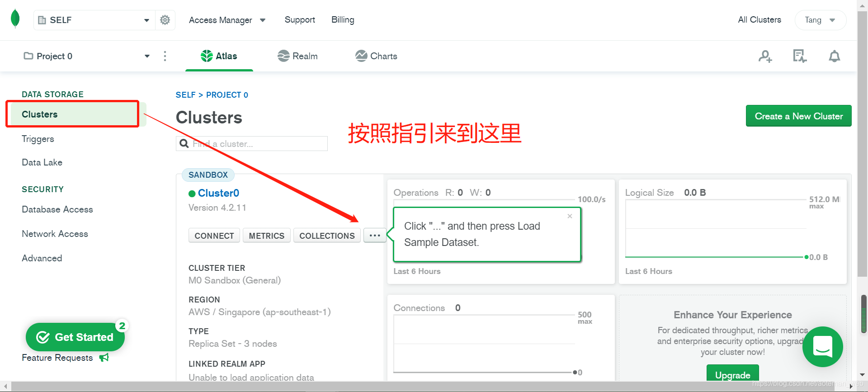Click Create a New Cluster button
The image size is (868, 392).
[798, 116]
